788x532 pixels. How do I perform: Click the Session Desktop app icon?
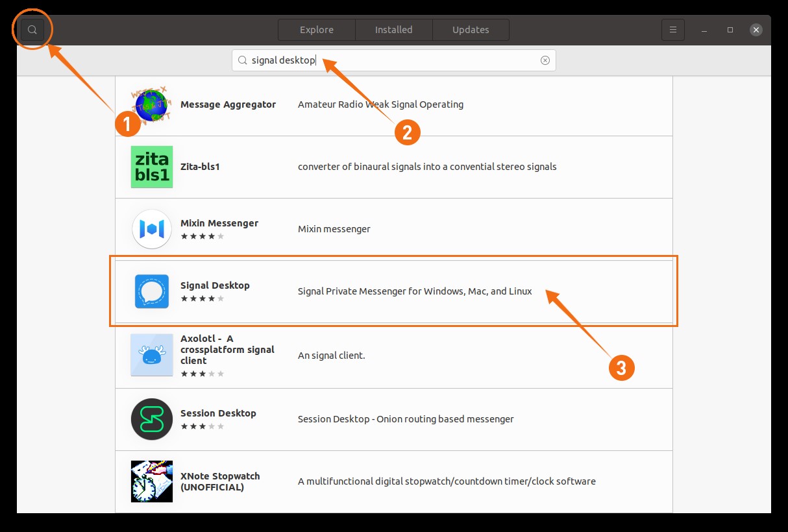[152, 419]
